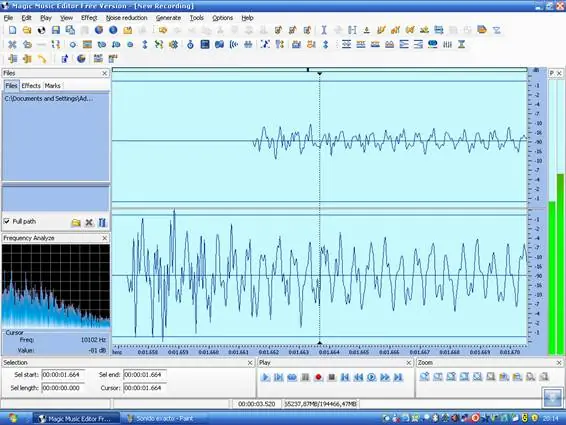Close the Selection panel
This screenshot has width=566, height=425.
pos(250,363)
